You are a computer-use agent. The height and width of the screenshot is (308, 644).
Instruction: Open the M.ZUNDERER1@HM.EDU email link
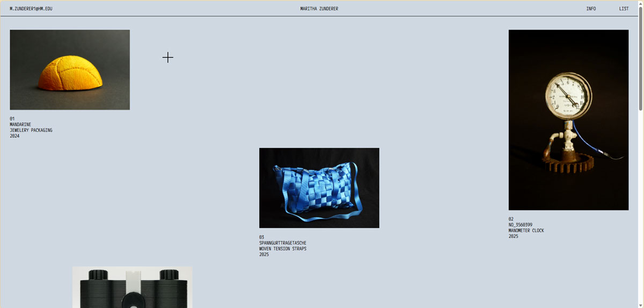point(31,9)
